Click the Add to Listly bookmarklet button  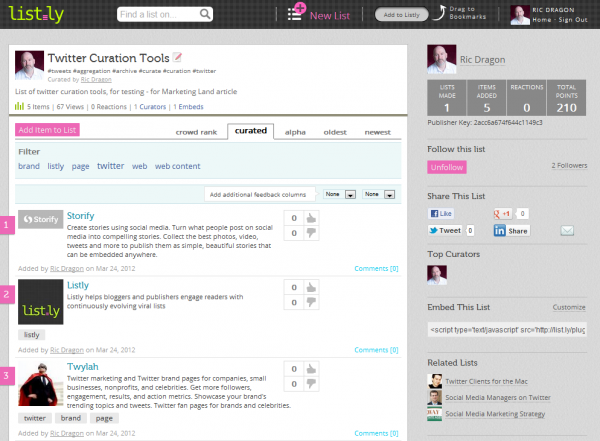(x=401, y=15)
